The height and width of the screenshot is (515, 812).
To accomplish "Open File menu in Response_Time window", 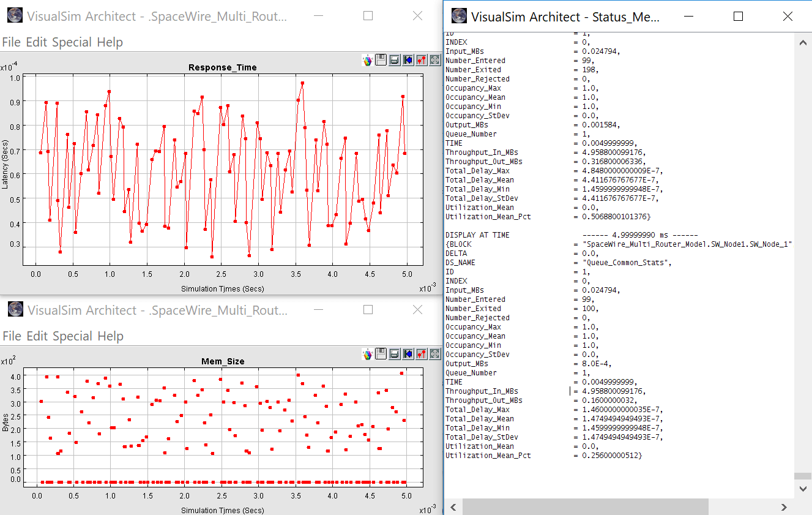I will [11, 42].
